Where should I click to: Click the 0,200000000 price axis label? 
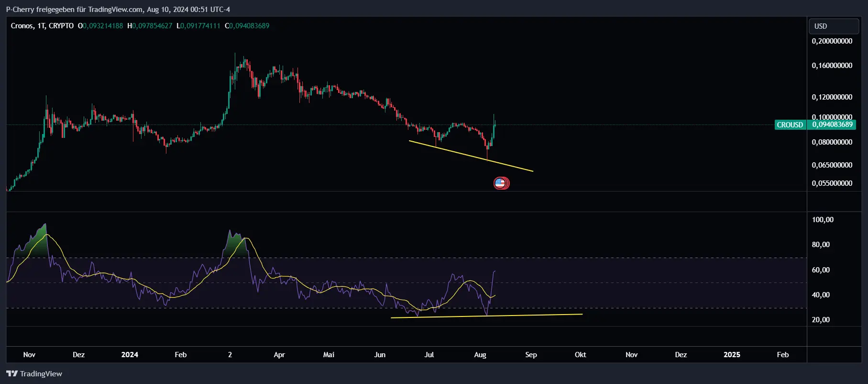pos(832,41)
